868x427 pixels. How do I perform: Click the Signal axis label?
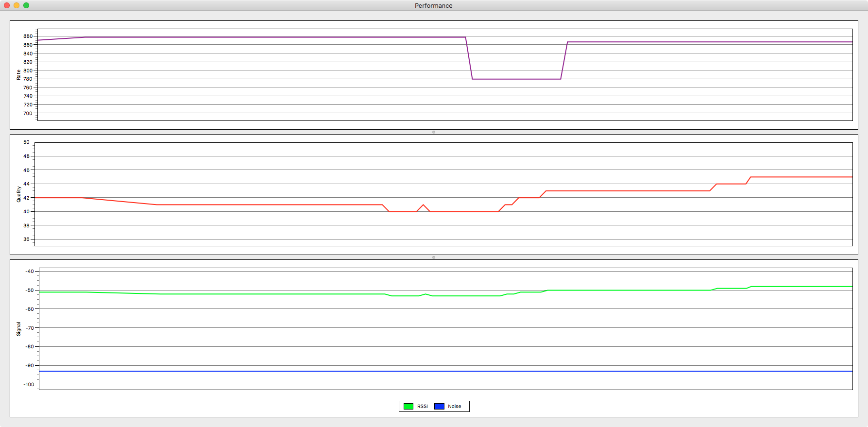tap(19, 329)
